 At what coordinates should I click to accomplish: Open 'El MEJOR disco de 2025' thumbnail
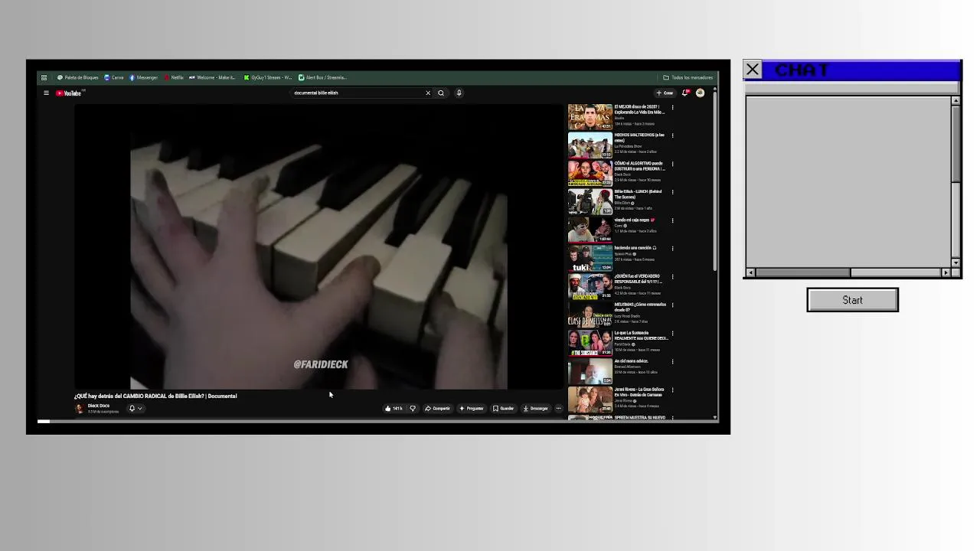[x=590, y=117]
